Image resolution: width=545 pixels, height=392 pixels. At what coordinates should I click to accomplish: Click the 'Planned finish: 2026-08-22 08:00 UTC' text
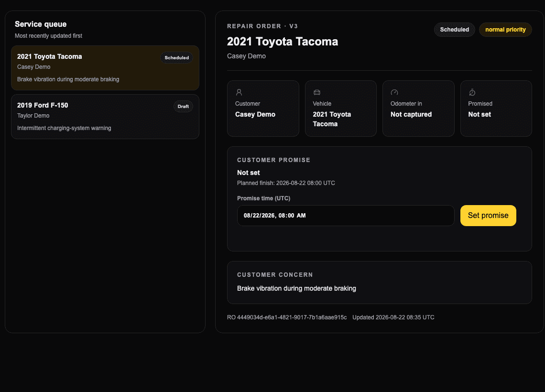click(286, 183)
